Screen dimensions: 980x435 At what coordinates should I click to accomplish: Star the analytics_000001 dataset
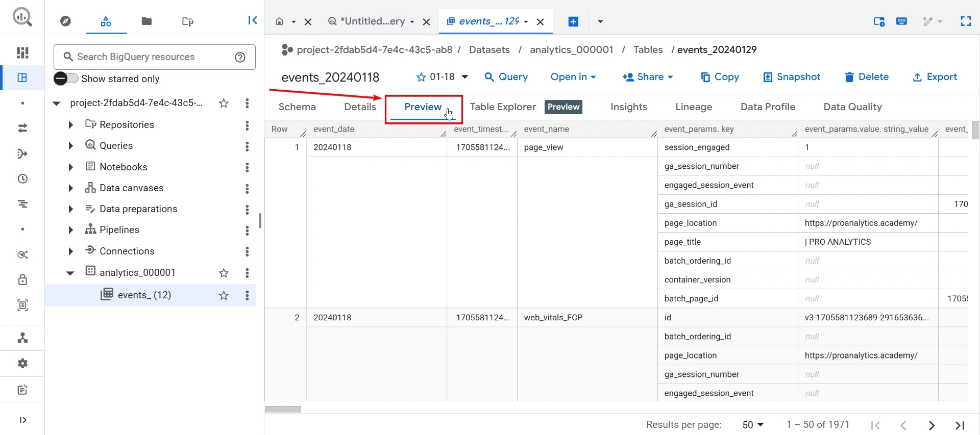tap(224, 273)
